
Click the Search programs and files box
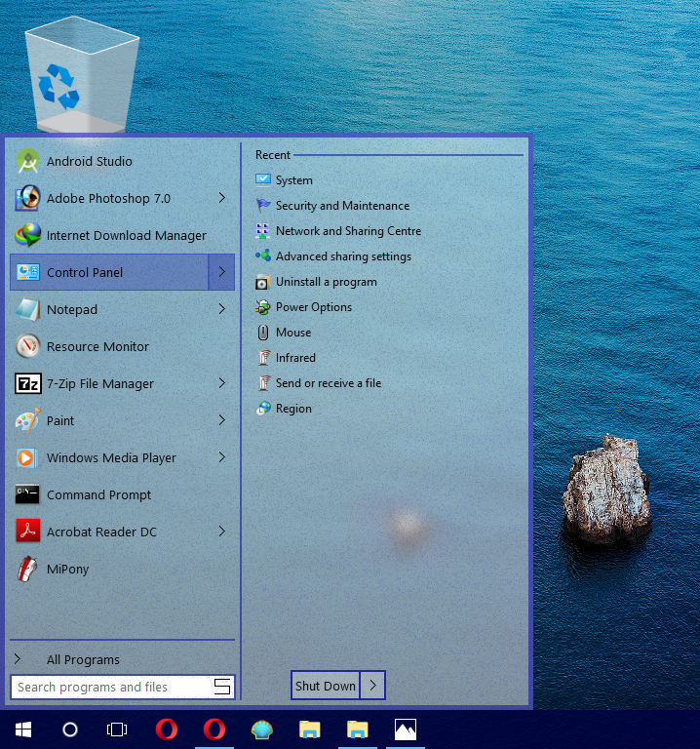[112, 688]
